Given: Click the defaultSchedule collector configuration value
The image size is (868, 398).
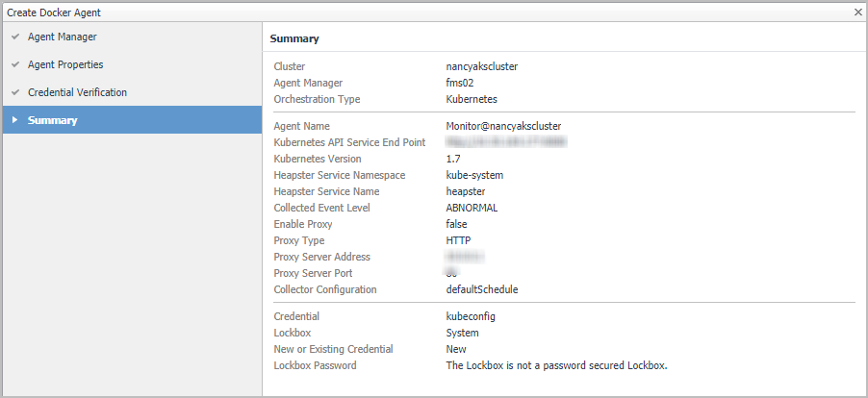Looking at the screenshot, I should (482, 290).
